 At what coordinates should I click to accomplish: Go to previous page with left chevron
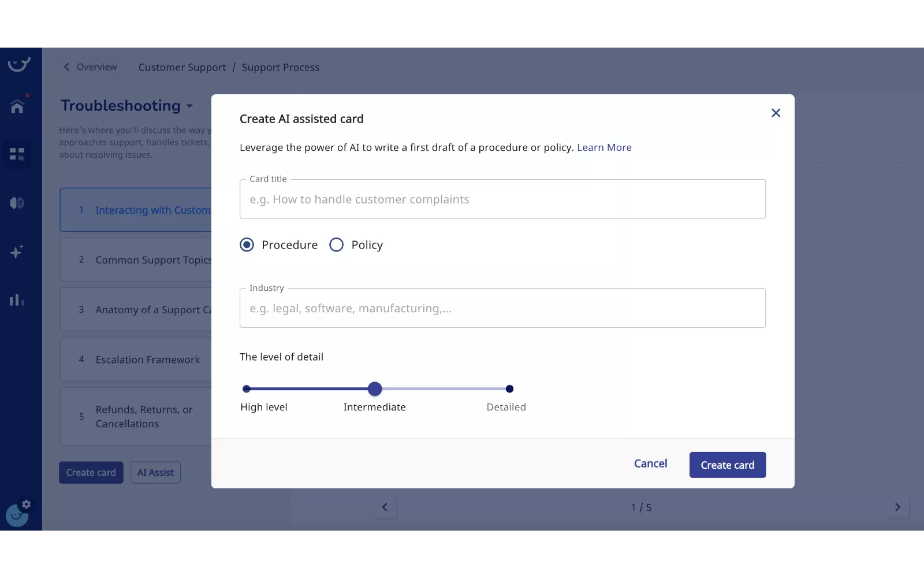[385, 507]
